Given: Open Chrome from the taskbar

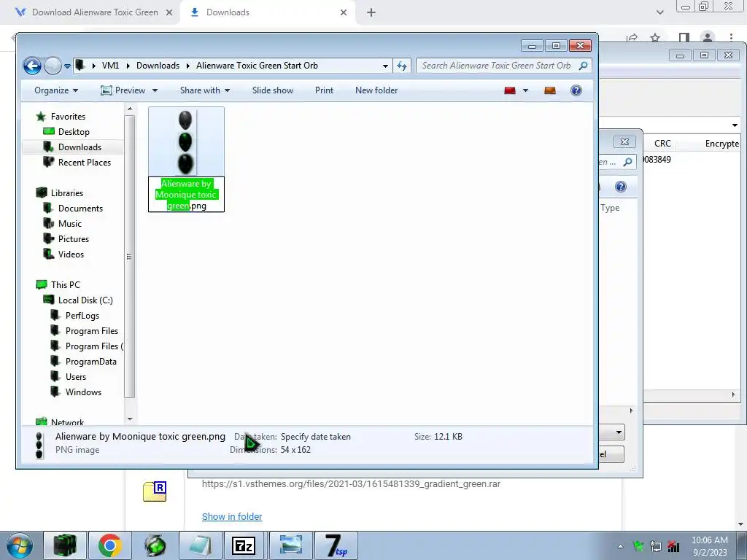Looking at the screenshot, I should coord(110,545).
